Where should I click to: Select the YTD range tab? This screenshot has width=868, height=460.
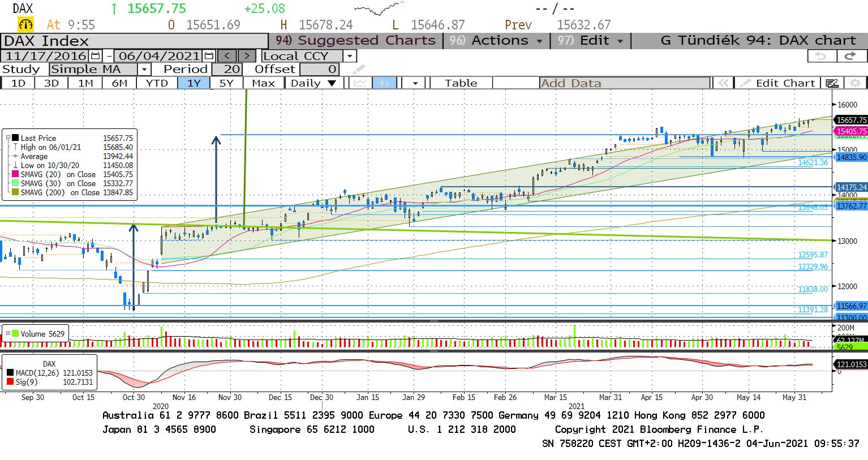pyautogui.click(x=157, y=83)
